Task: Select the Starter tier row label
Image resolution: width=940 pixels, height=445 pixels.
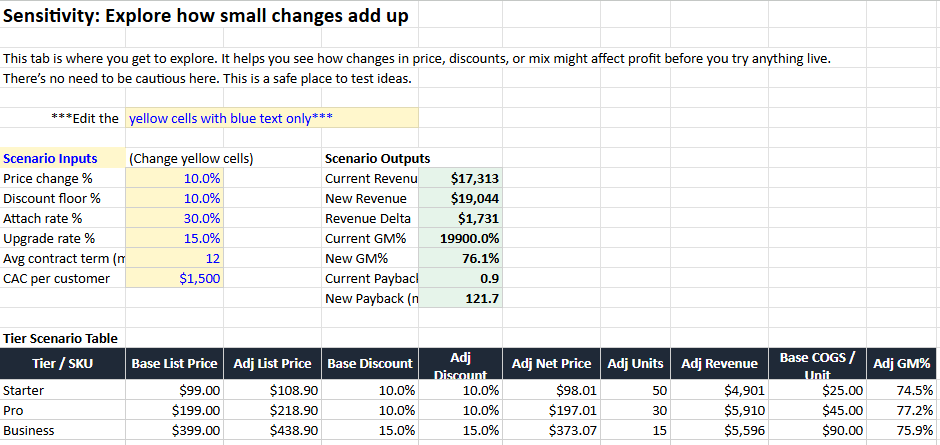Action: coord(63,390)
